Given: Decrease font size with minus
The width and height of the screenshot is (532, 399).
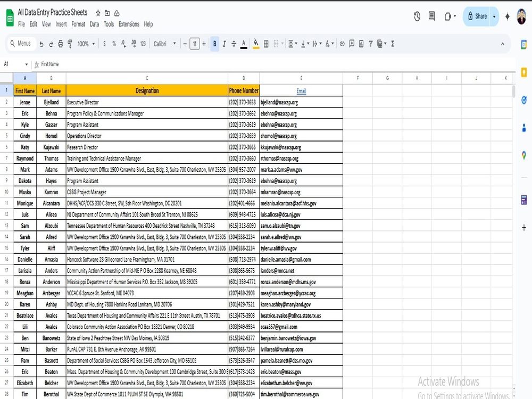Looking at the screenshot, I should 185,44.
